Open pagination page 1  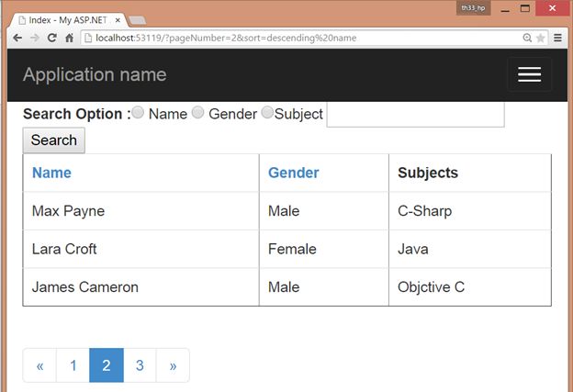pos(73,365)
